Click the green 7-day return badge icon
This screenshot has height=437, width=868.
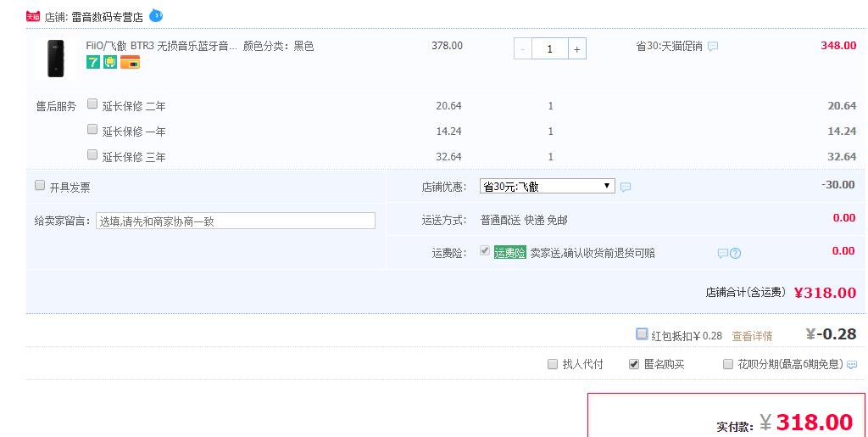93,62
